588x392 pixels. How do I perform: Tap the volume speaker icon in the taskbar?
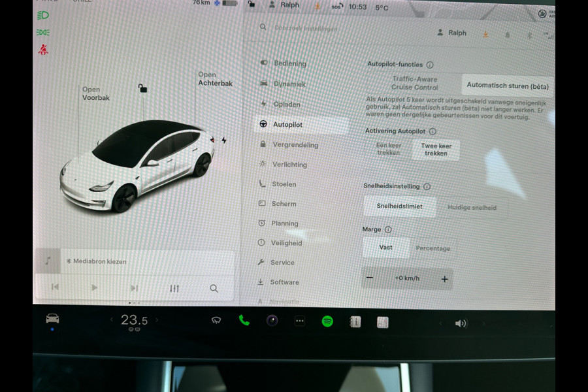pos(463,323)
